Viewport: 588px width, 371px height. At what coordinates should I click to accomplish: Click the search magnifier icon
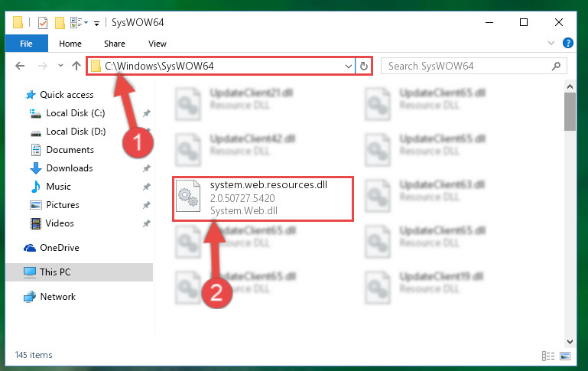556,66
